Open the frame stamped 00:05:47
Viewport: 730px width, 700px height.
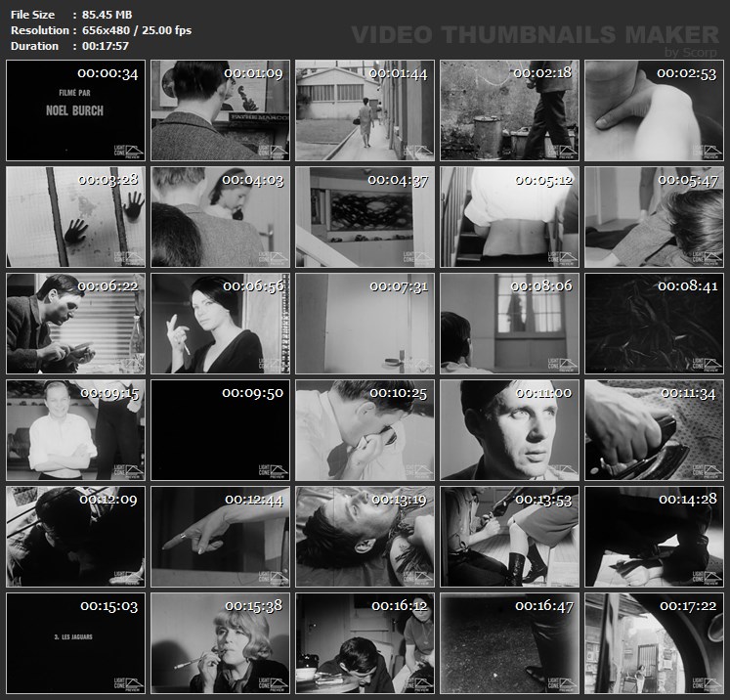click(x=654, y=217)
